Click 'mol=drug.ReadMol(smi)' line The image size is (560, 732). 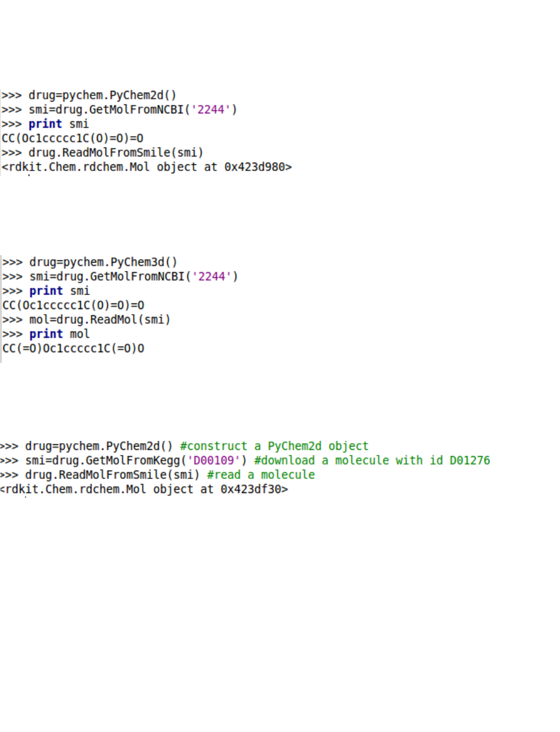point(100,320)
